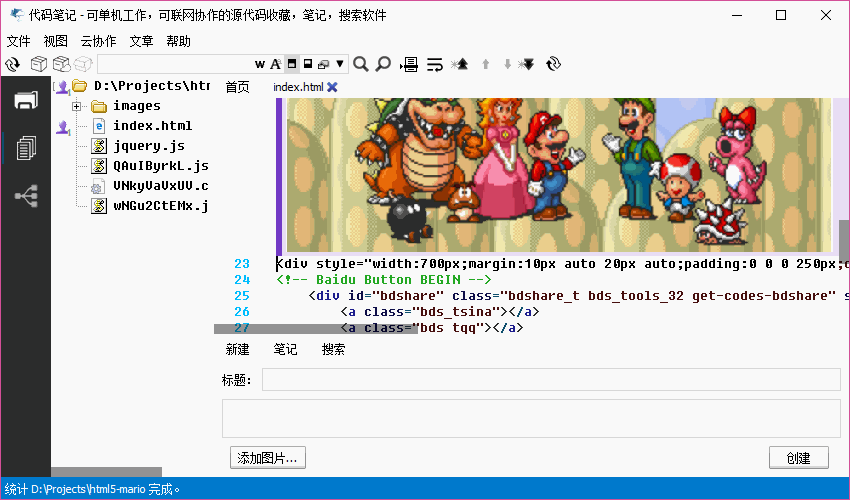The height and width of the screenshot is (500, 850).
Task: Switch to the index.html tab
Action: point(298,87)
